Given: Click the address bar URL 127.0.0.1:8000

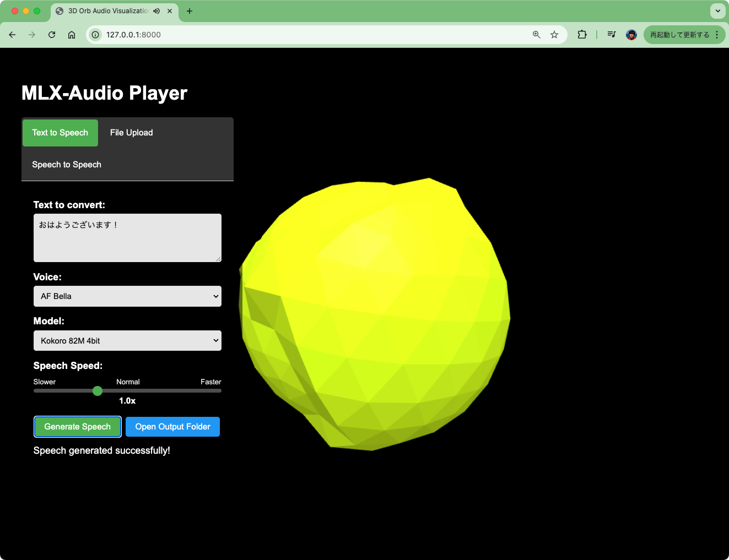Looking at the screenshot, I should 133,35.
